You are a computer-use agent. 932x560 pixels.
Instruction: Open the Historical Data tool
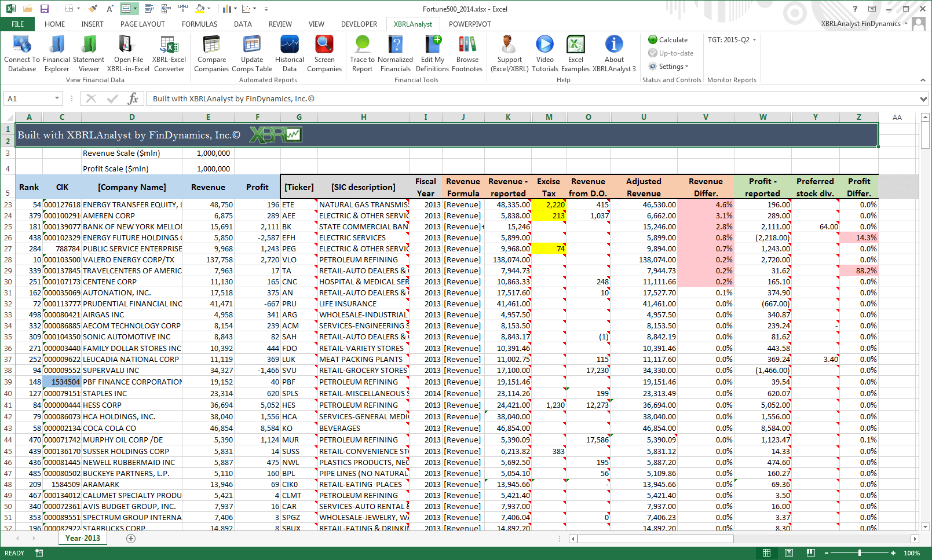pyautogui.click(x=289, y=52)
